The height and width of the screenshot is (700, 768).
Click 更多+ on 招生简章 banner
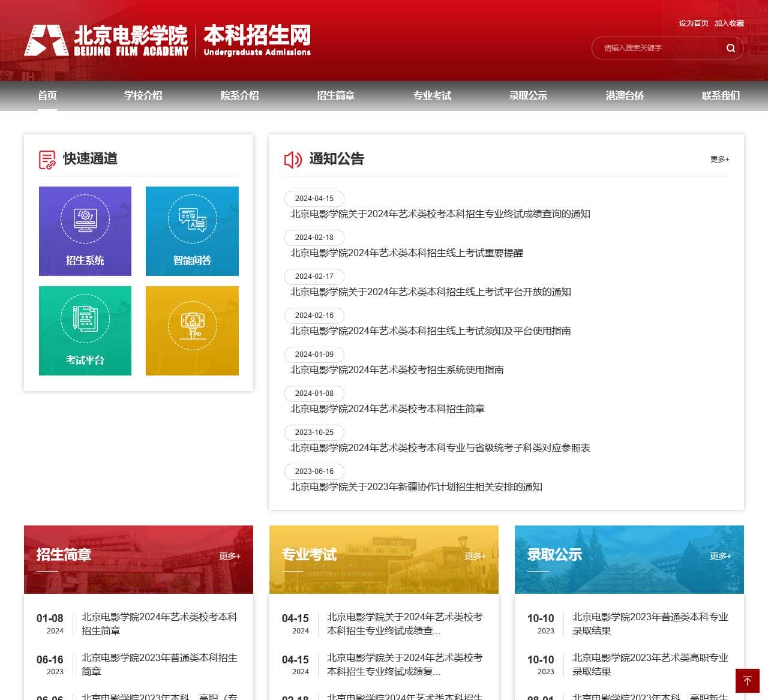click(230, 556)
